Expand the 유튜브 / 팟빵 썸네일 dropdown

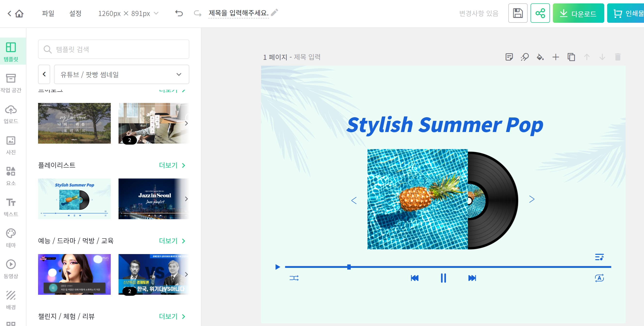pyautogui.click(x=121, y=74)
